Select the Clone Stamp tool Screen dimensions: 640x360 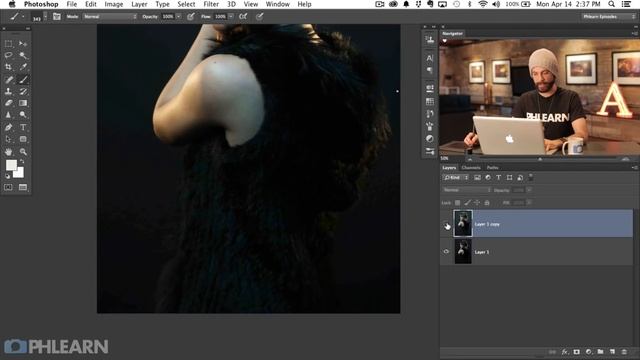[x=9, y=91]
